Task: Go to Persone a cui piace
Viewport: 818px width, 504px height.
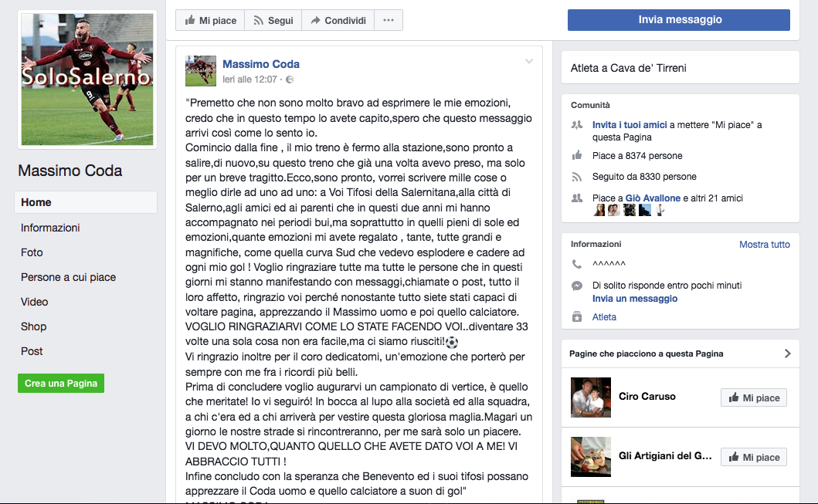Action: (68, 277)
